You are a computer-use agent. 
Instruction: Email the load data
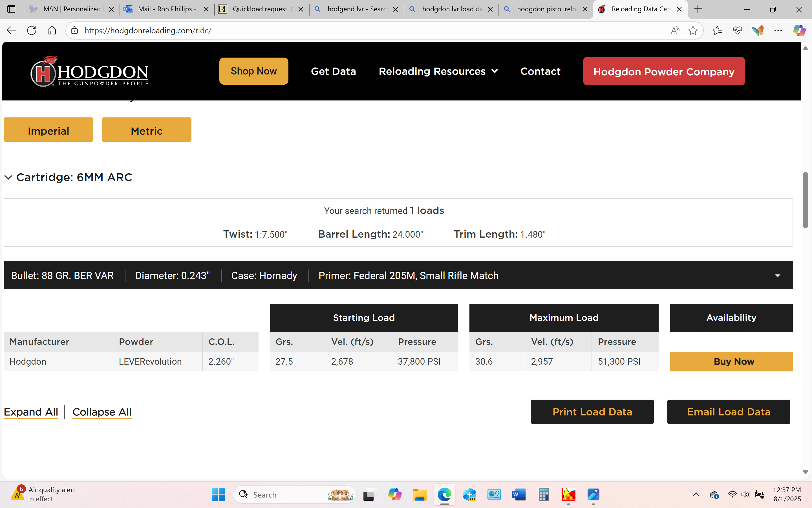pos(729,412)
